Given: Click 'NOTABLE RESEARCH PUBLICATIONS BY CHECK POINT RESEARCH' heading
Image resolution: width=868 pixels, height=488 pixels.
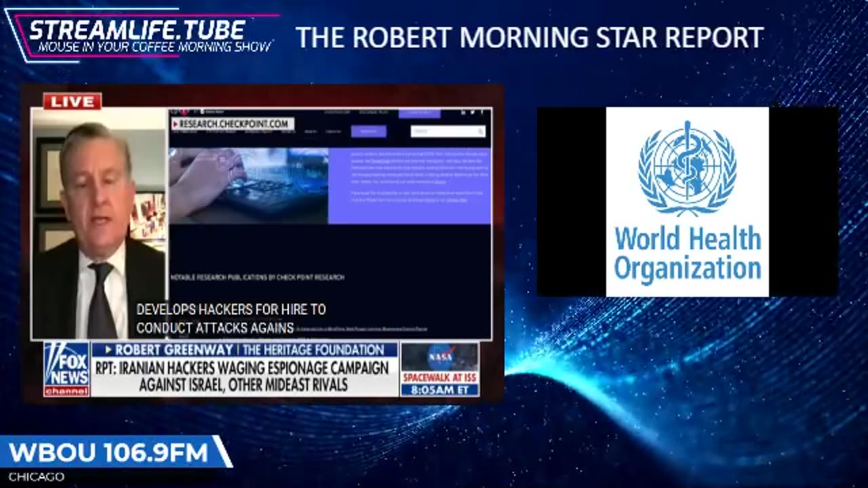Looking at the screenshot, I should (x=257, y=277).
